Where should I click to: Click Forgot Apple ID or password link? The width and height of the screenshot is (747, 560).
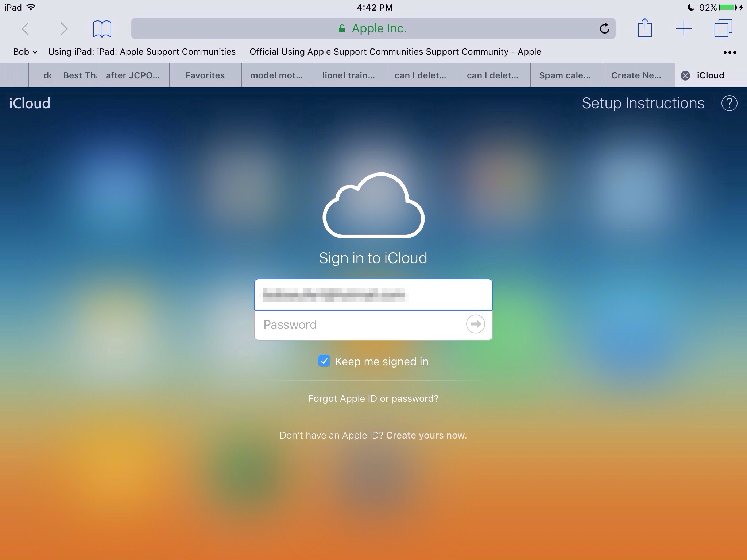[x=373, y=398]
